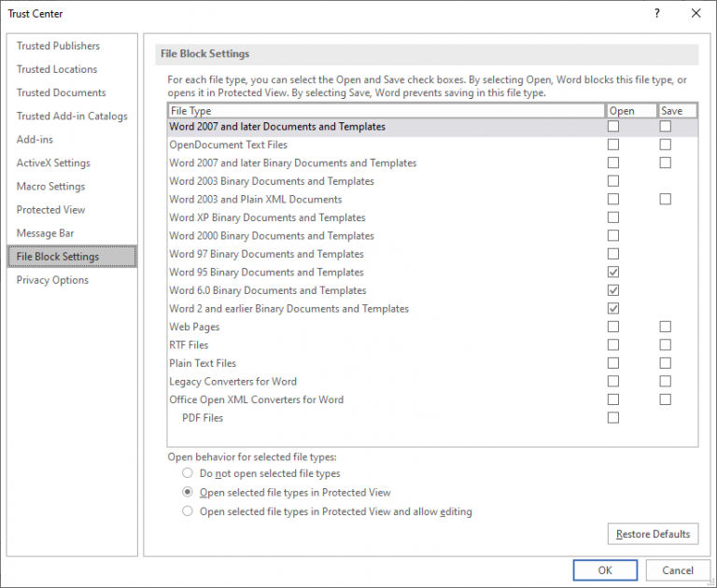Select the row 'Plain Text Files'
The height and width of the screenshot is (588, 717).
pyautogui.click(x=432, y=363)
